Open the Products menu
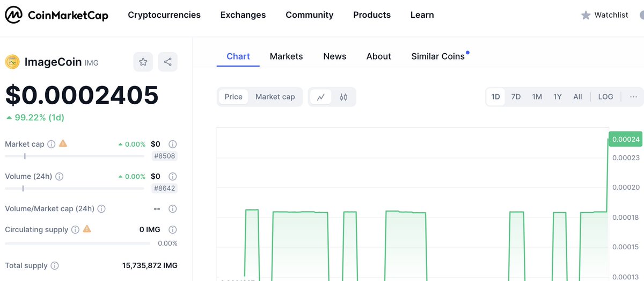 (372, 15)
